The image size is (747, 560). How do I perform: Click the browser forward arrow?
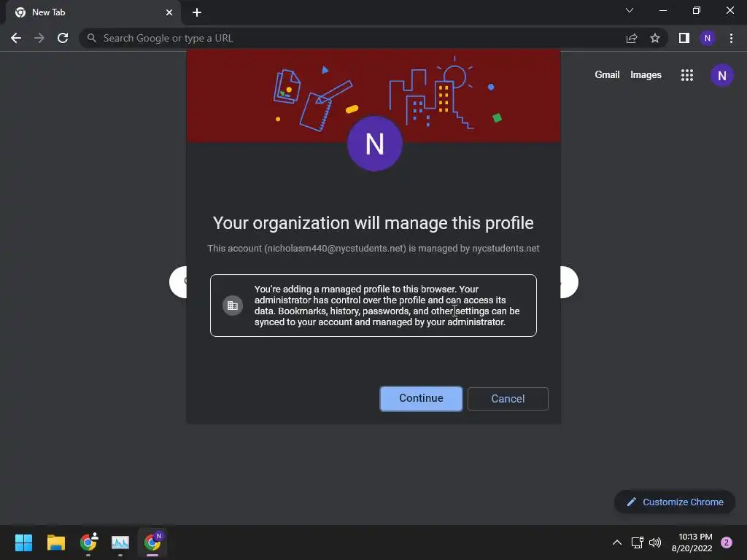point(39,38)
